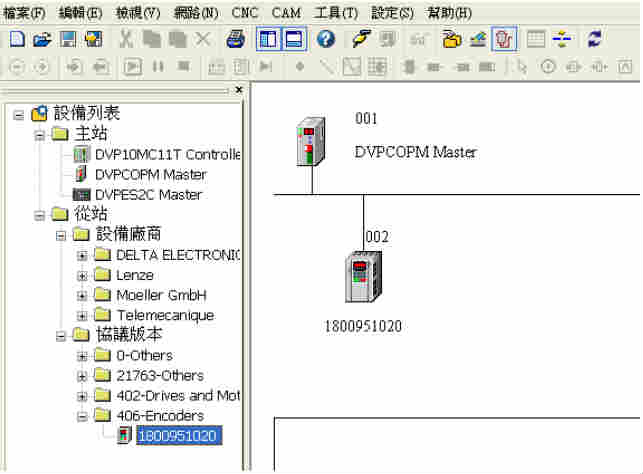Expand the 402-Drives and Motion folder
Viewport: 643px width, 474px height.
[x=82, y=396]
